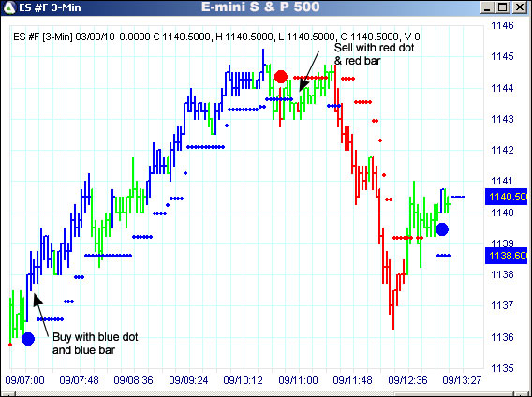Close the E-mini S & P 500 chart window
The width and height of the screenshot is (532, 397).
[x=520, y=7]
